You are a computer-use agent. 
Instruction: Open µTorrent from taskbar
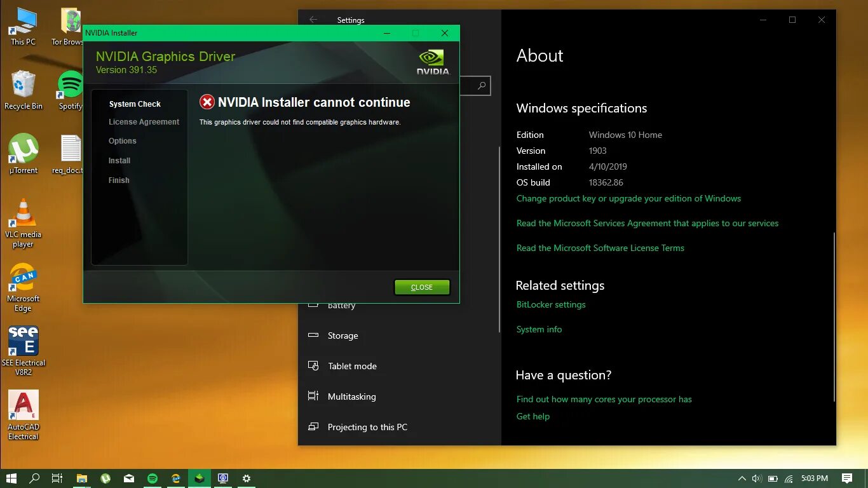point(105,478)
